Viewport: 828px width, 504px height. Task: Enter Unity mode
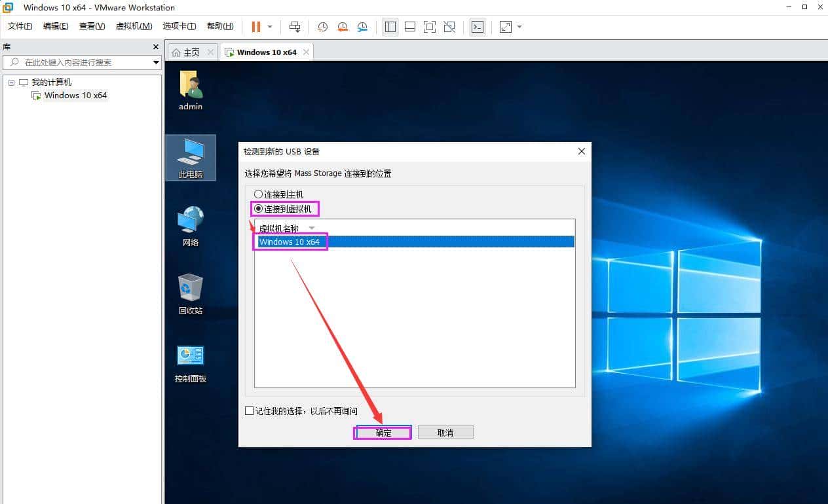coord(449,27)
